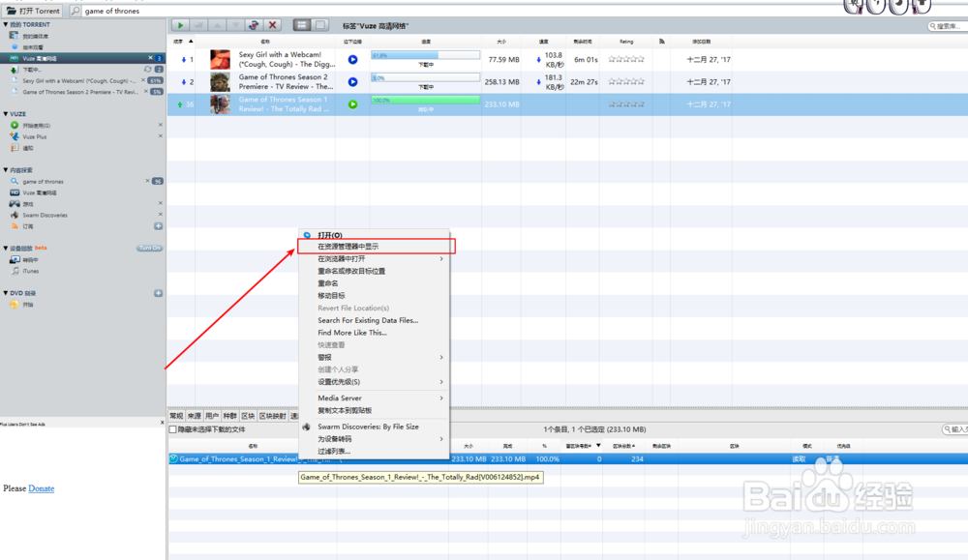The width and height of the screenshot is (968, 560).
Task: Click the RSS column header icon
Action: pyautogui.click(x=662, y=42)
